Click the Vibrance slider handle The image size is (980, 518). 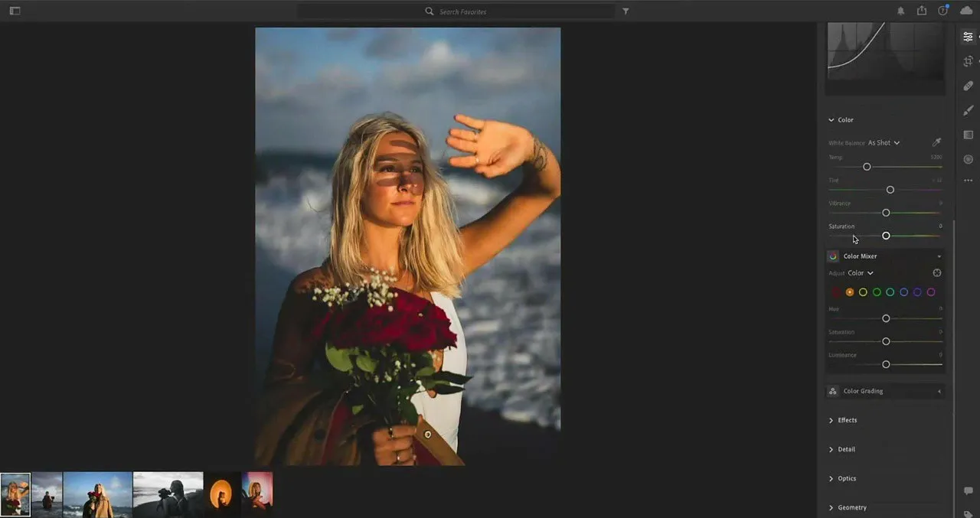pyautogui.click(x=886, y=213)
